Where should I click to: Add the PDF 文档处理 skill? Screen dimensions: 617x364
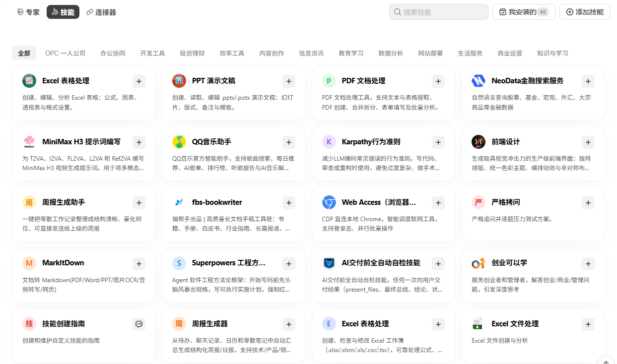(x=438, y=81)
